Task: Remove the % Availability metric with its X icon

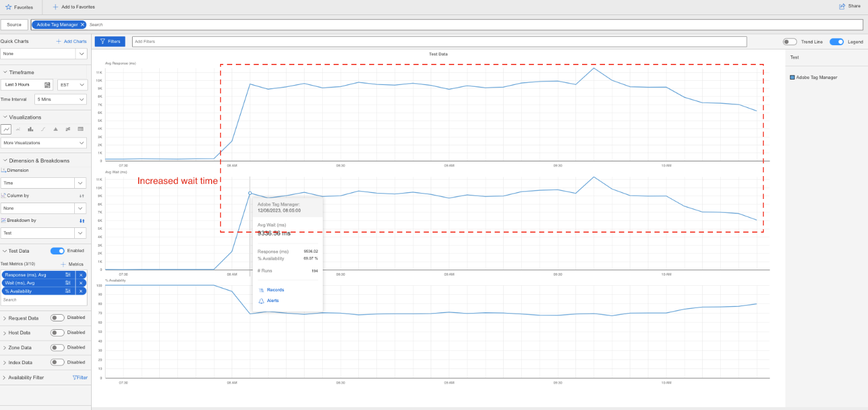Action: pyautogui.click(x=81, y=290)
